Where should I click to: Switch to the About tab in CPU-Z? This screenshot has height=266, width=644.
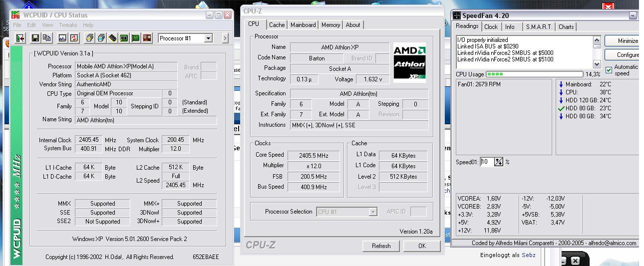coord(353,25)
